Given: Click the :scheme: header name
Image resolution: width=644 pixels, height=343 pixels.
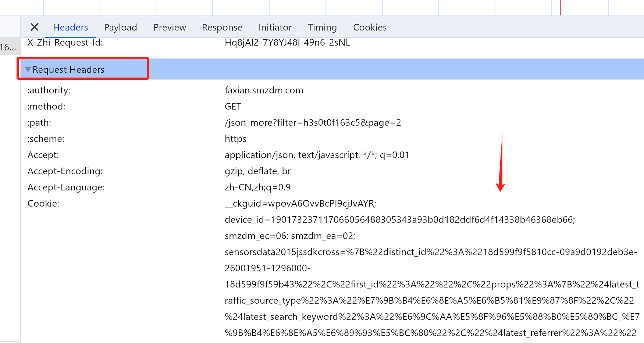Looking at the screenshot, I should pyautogui.click(x=46, y=139).
